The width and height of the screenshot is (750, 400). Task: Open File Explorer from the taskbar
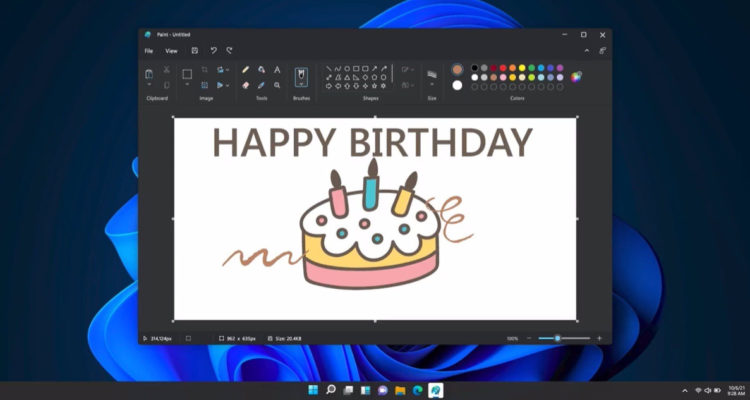400,390
